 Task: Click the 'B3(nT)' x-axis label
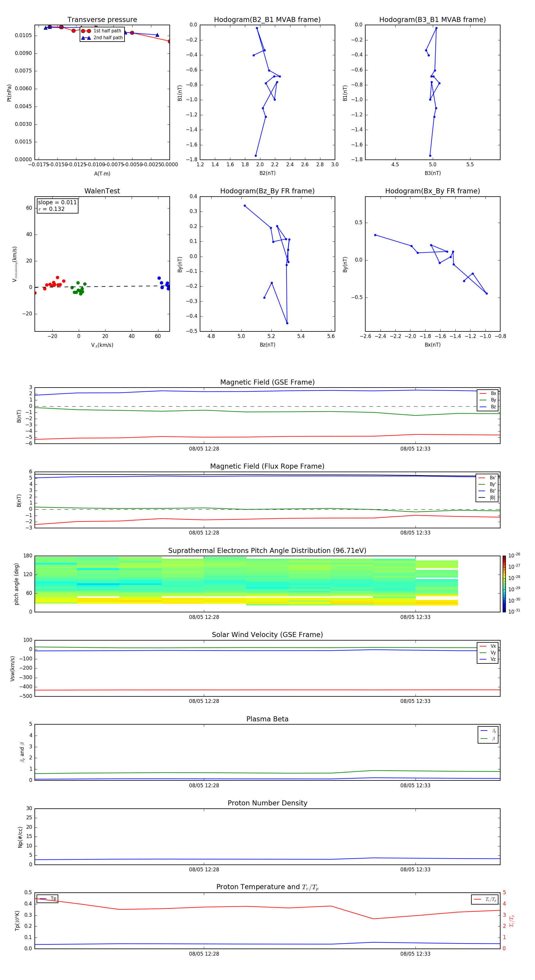click(432, 173)
